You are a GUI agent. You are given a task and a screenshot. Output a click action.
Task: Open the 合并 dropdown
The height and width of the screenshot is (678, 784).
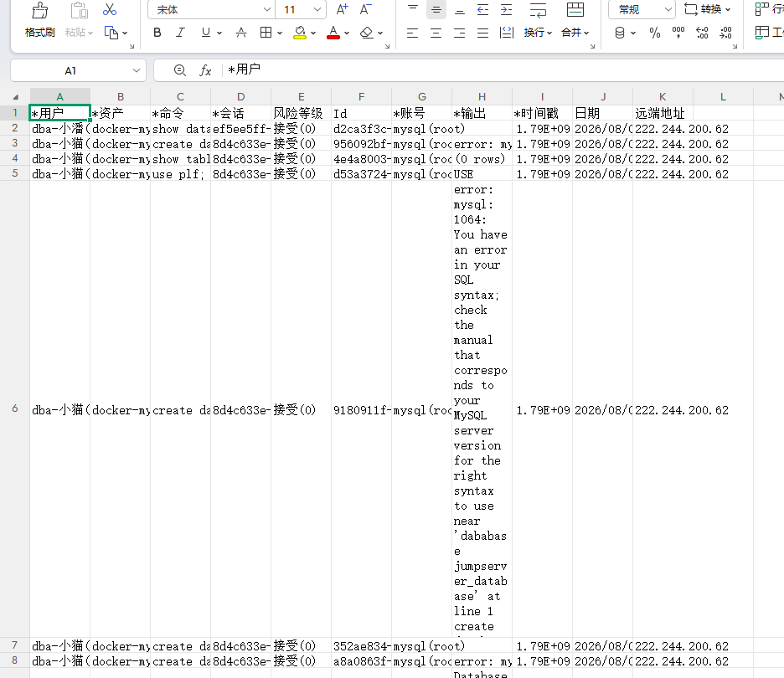click(575, 33)
